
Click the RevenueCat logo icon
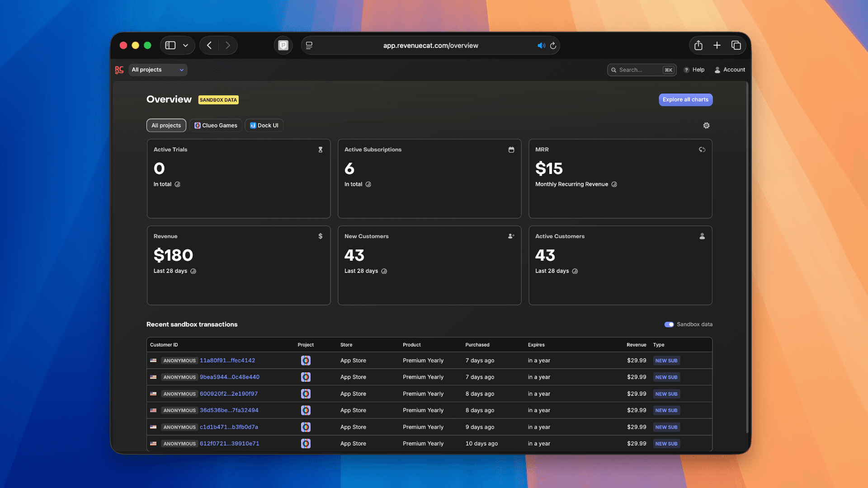tap(119, 70)
